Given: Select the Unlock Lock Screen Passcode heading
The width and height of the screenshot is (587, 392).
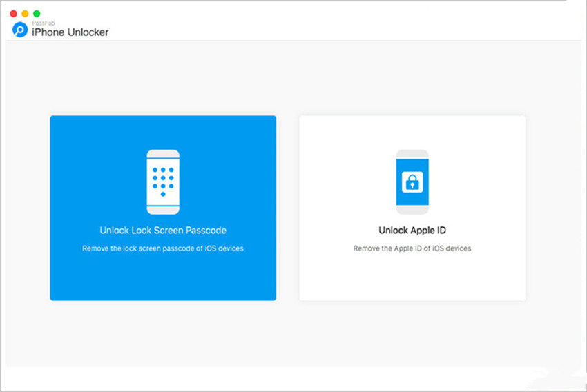Looking at the screenshot, I should tap(163, 231).
